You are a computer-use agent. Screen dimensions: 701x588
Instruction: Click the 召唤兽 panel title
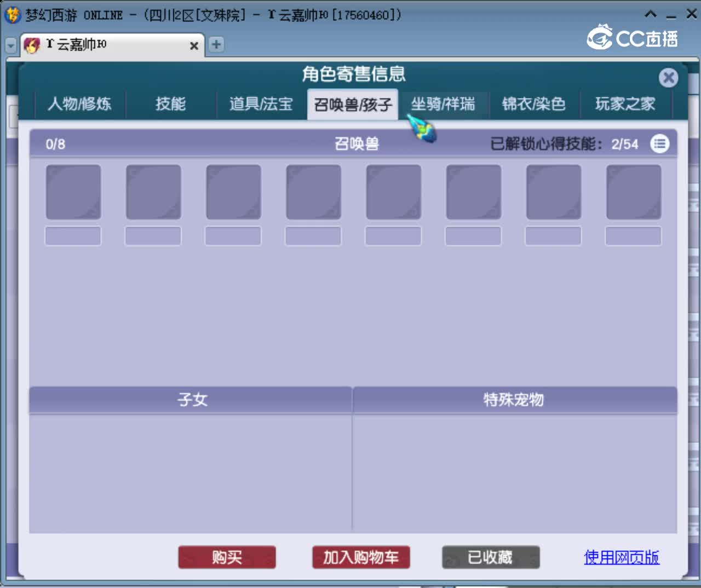tap(357, 144)
